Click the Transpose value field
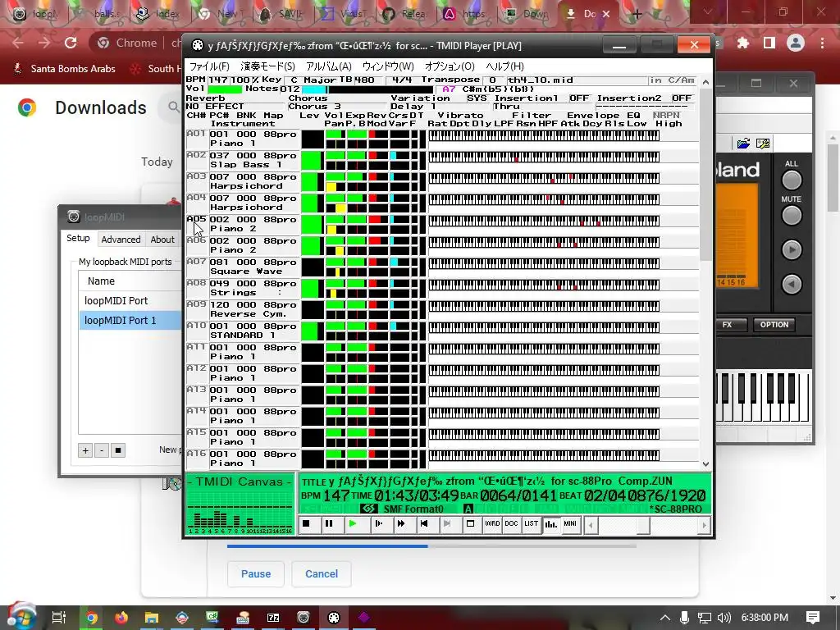The width and height of the screenshot is (840, 630). [x=492, y=80]
